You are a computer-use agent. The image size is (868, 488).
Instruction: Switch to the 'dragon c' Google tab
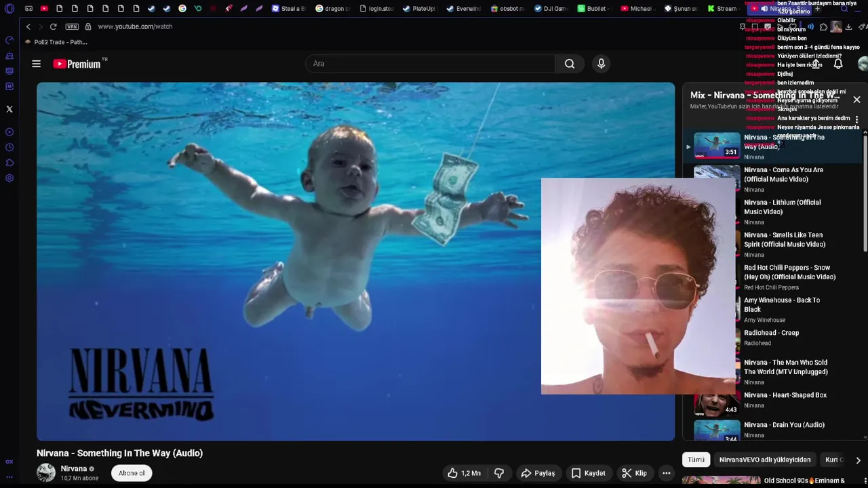(332, 9)
